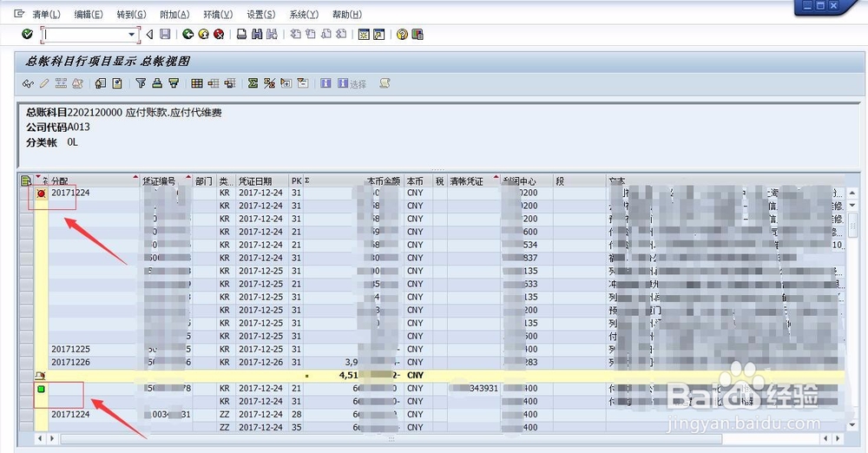Sort descending in the list toolbar
Image resolution: width=868 pixels, height=453 pixels.
point(174,83)
